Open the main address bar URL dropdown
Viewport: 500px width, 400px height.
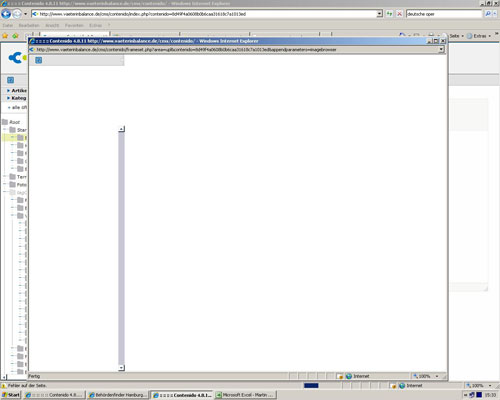click(379, 14)
